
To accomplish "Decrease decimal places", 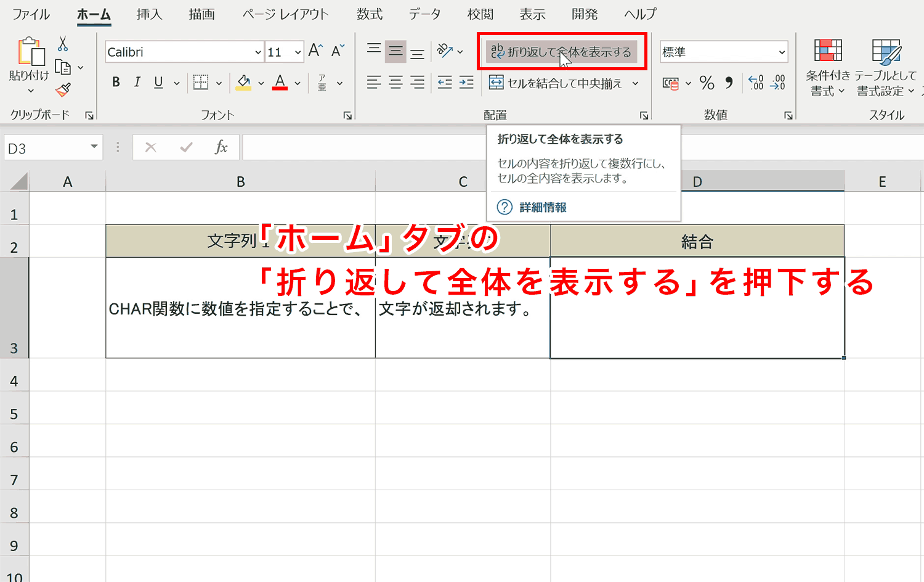I will tap(778, 83).
